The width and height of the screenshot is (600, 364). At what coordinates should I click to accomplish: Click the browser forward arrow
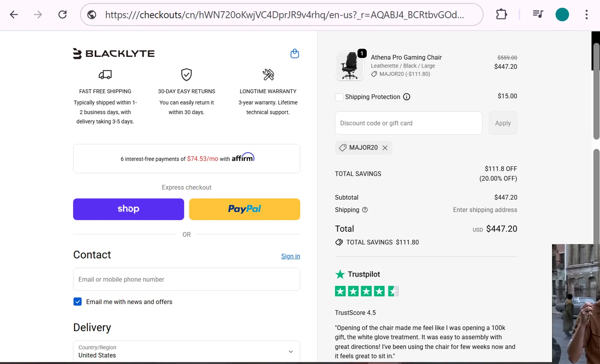click(38, 15)
